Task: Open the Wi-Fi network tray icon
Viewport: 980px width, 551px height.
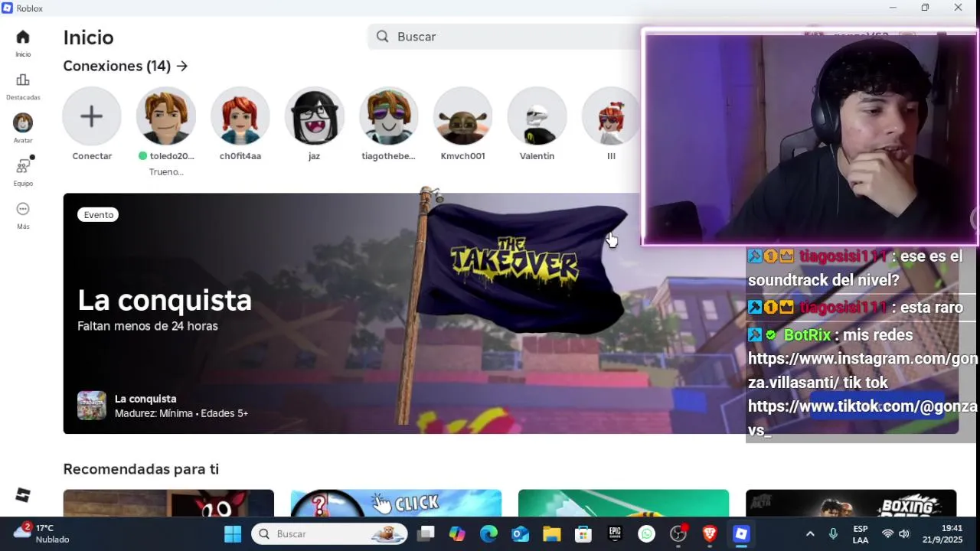Action: 887,534
